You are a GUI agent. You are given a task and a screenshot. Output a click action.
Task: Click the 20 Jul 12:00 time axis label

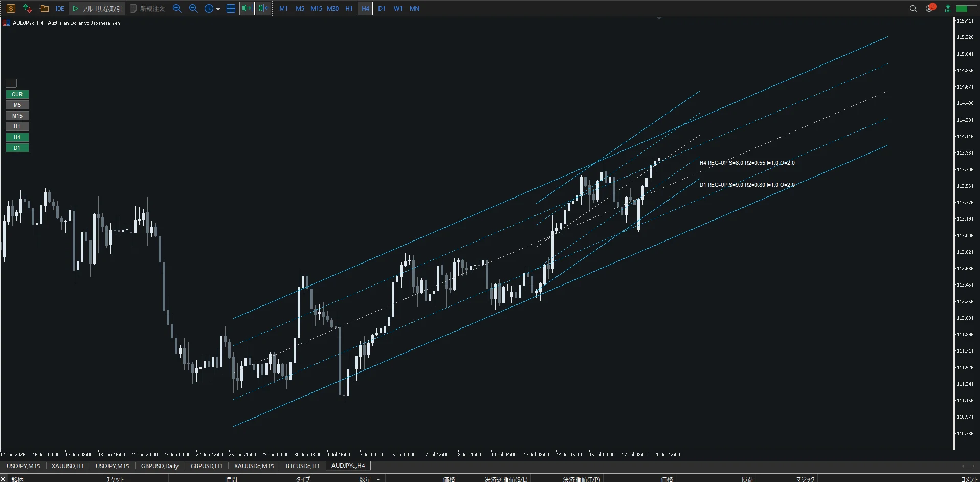click(x=667, y=454)
